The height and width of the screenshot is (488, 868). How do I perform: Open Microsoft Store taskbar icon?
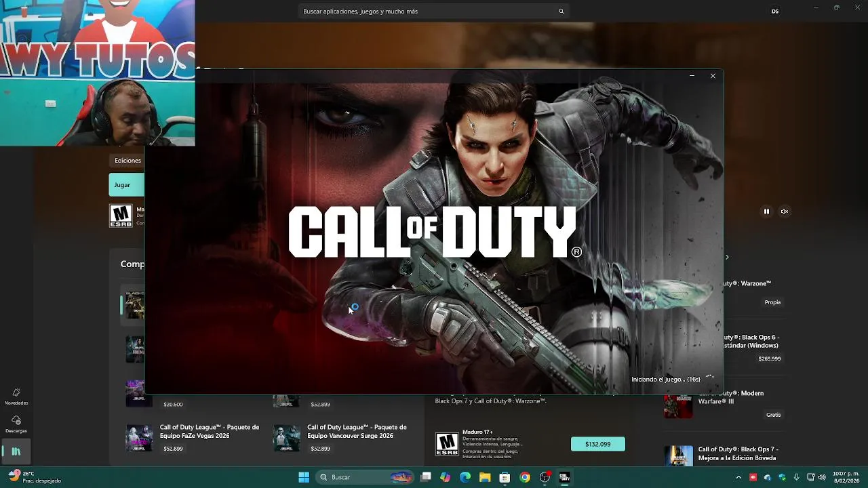click(505, 477)
